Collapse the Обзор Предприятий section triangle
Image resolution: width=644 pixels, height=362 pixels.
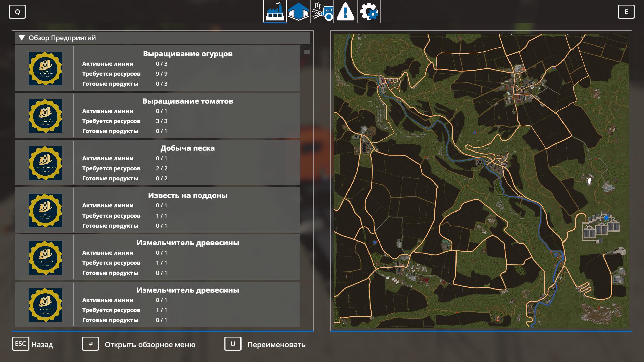[x=22, y=38]
